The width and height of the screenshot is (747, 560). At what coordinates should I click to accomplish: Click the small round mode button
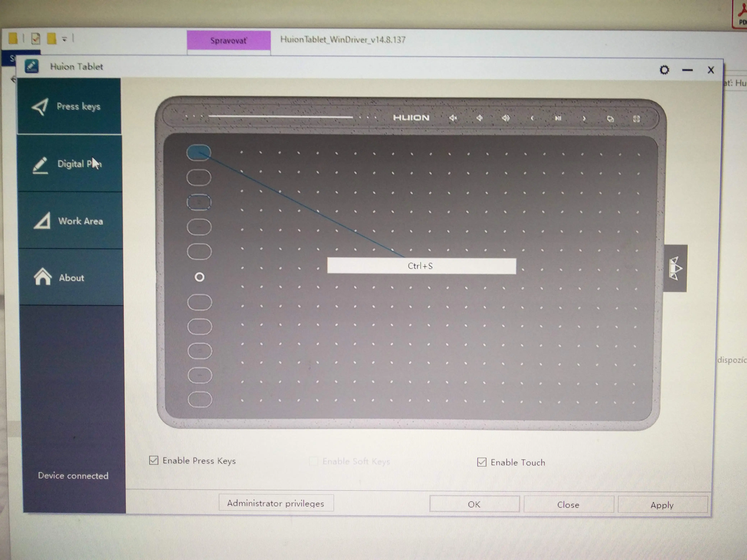click(x=199, y=277)
